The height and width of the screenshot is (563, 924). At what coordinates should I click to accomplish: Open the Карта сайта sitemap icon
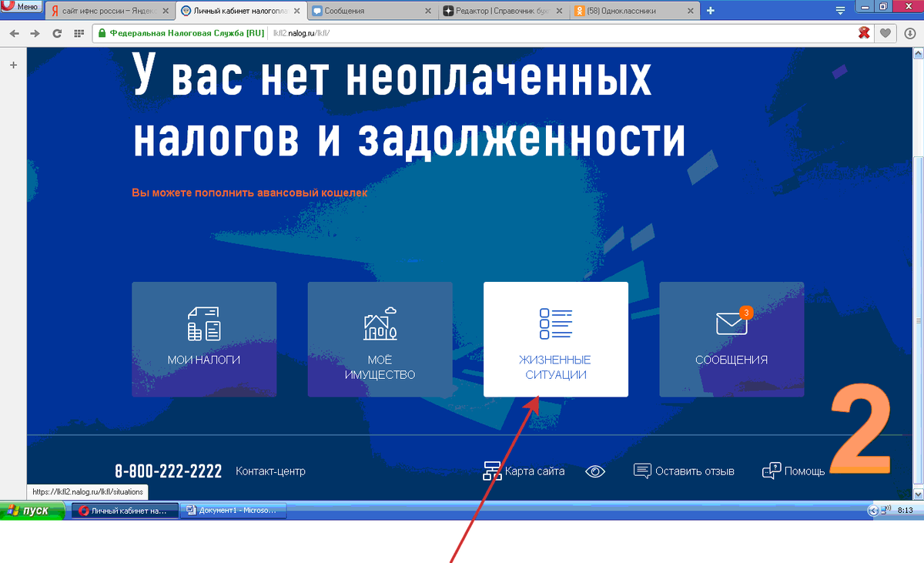pos(494,471)
